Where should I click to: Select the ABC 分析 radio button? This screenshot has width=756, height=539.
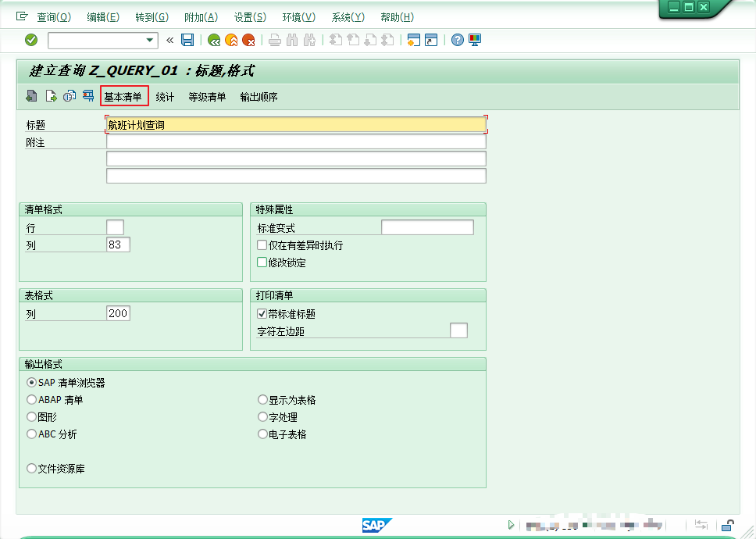pyautogui.click(x=31, y=434)
